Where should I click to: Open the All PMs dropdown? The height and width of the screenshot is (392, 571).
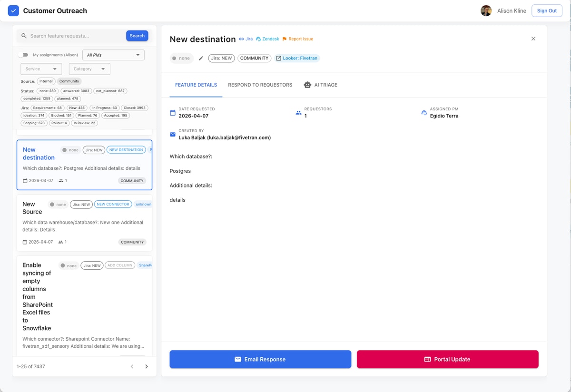[113, 55]
